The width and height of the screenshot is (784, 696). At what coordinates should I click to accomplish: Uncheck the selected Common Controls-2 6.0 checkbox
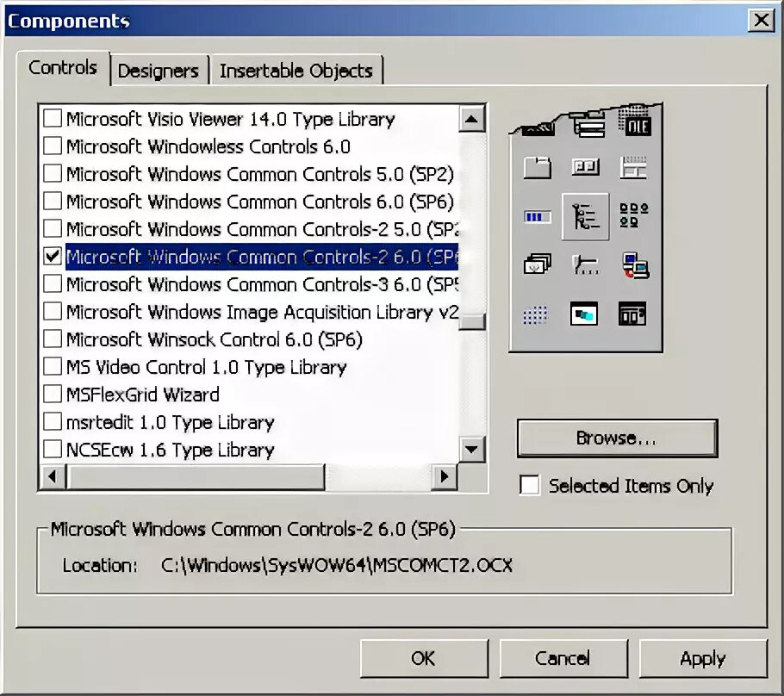tap(53, 256)
